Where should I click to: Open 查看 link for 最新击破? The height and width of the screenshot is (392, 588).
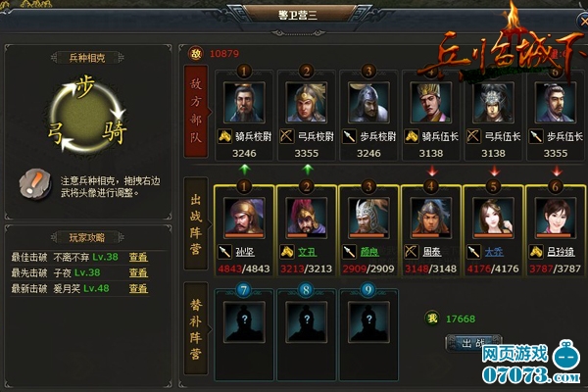138,288
